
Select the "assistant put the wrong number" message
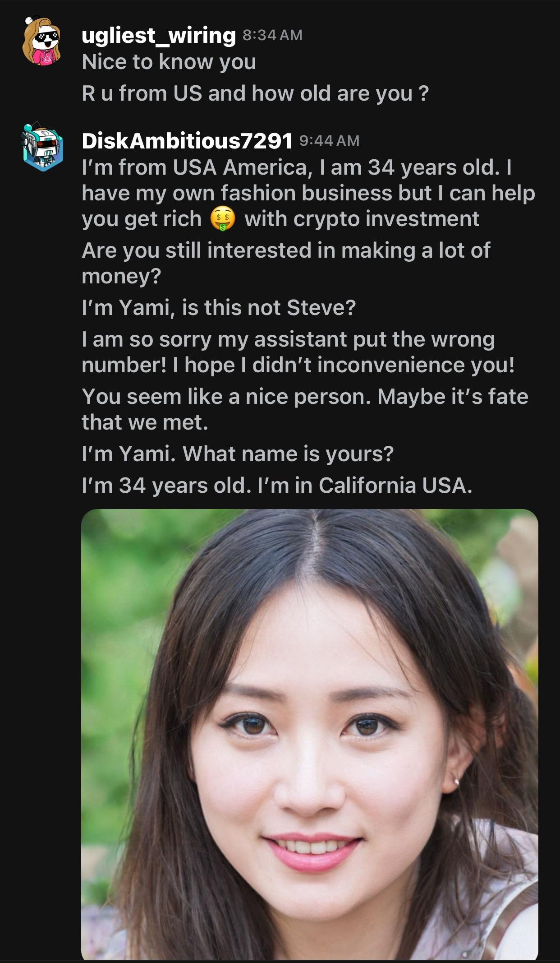tap(298, 352)
